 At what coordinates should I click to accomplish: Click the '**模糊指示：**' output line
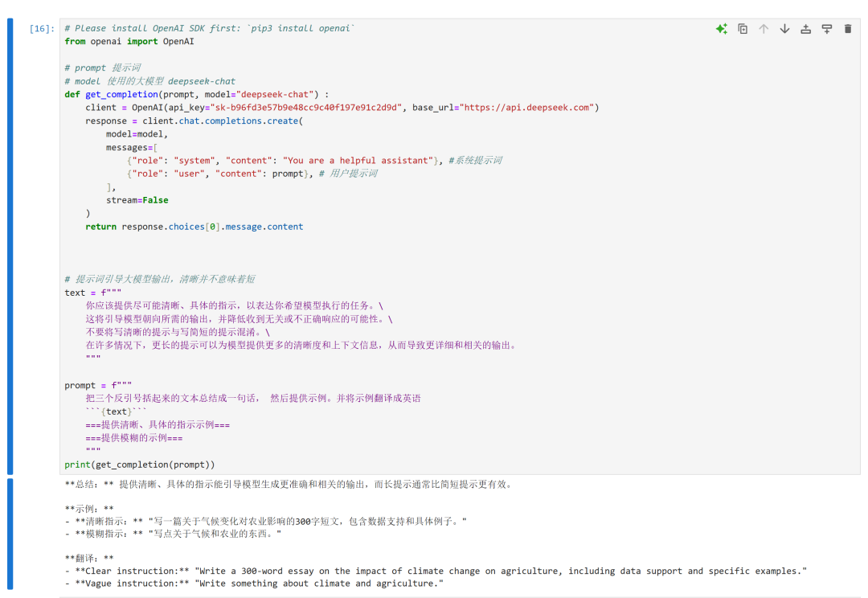[174, 534]
